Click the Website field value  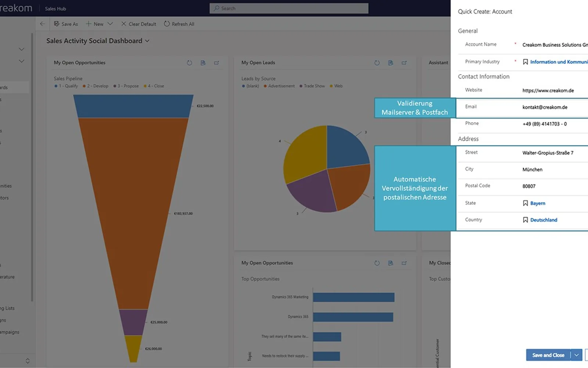click(x=548, y=91)
